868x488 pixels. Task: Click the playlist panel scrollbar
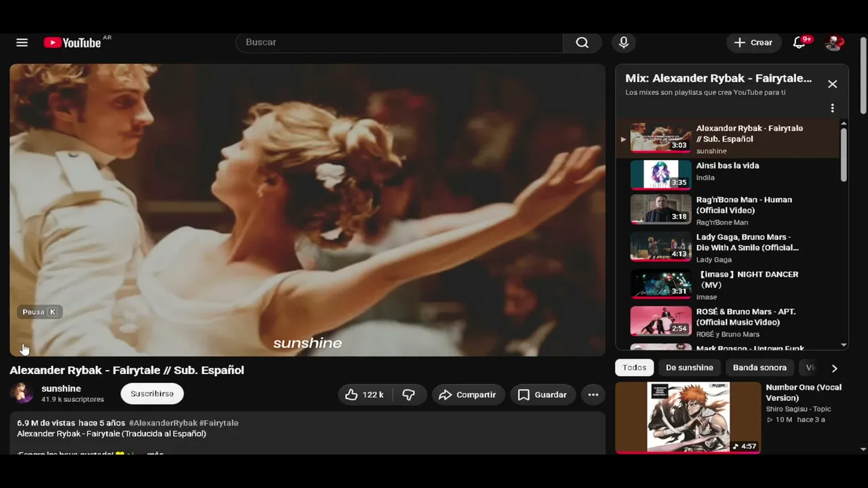click(844, 156)
